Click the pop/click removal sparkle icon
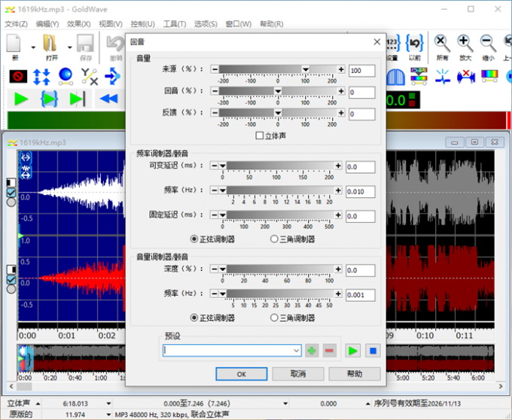 (x=443, y=77)
